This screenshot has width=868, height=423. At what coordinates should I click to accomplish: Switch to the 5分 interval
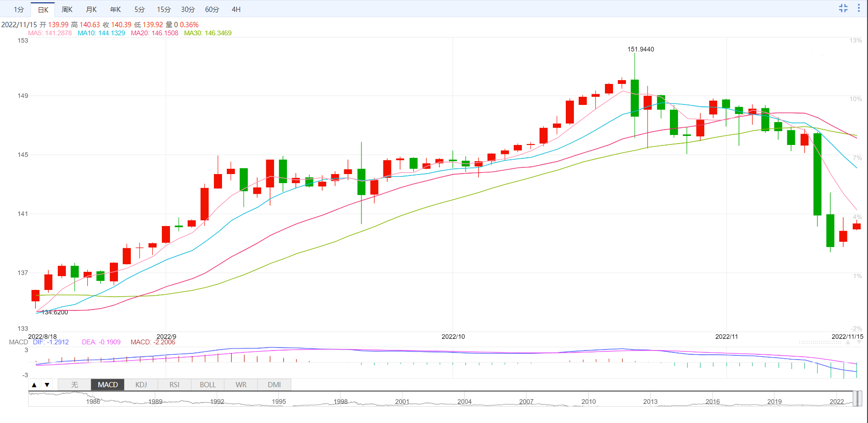tap(139, 10)
